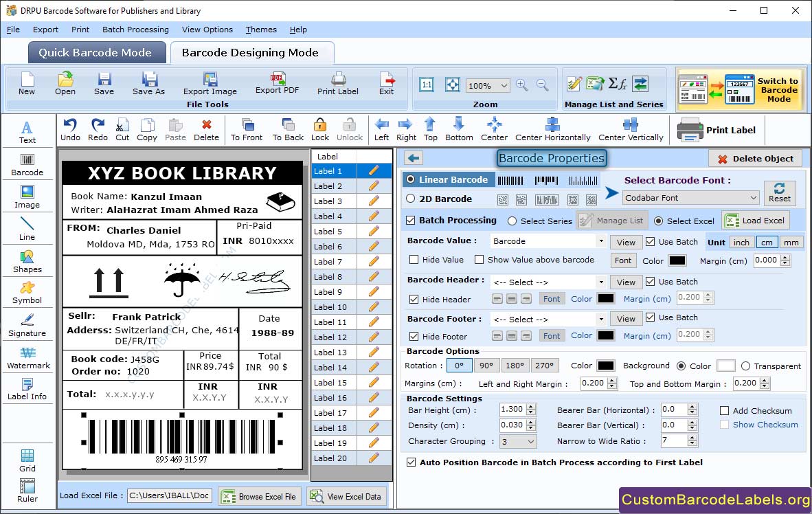Click Export PDF in File Tools

point(277,83)
